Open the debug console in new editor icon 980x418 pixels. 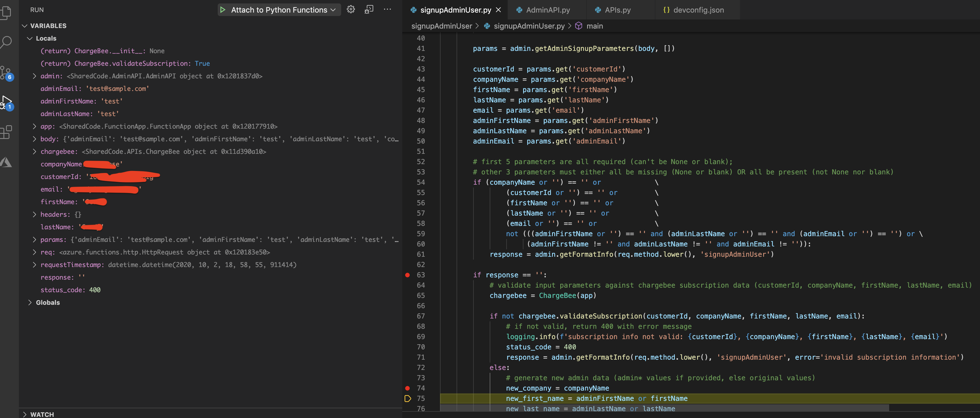[x=369, y=9]
